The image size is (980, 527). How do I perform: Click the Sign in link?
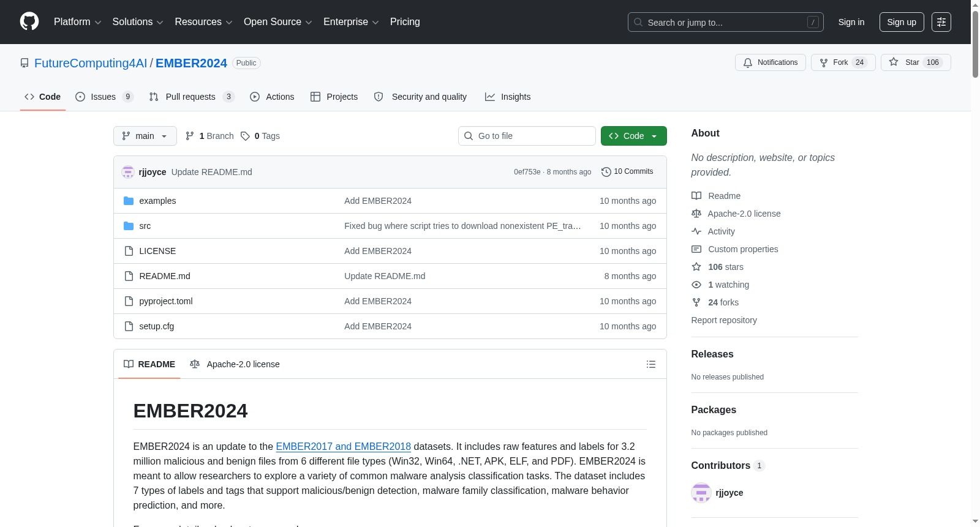pos(851,22)
